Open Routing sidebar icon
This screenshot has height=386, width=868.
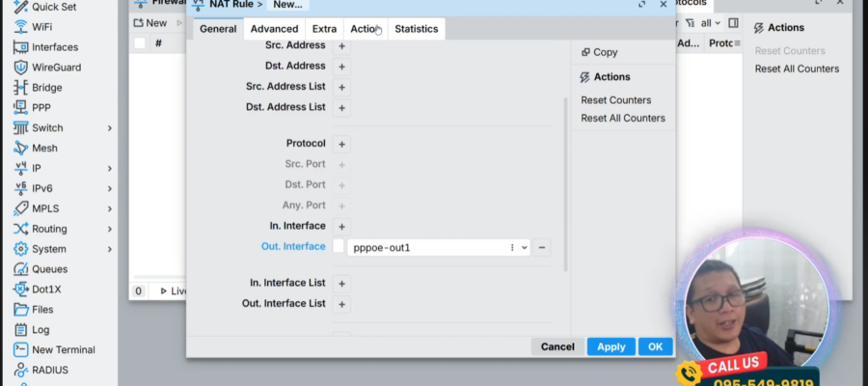[x=20, y=229]
